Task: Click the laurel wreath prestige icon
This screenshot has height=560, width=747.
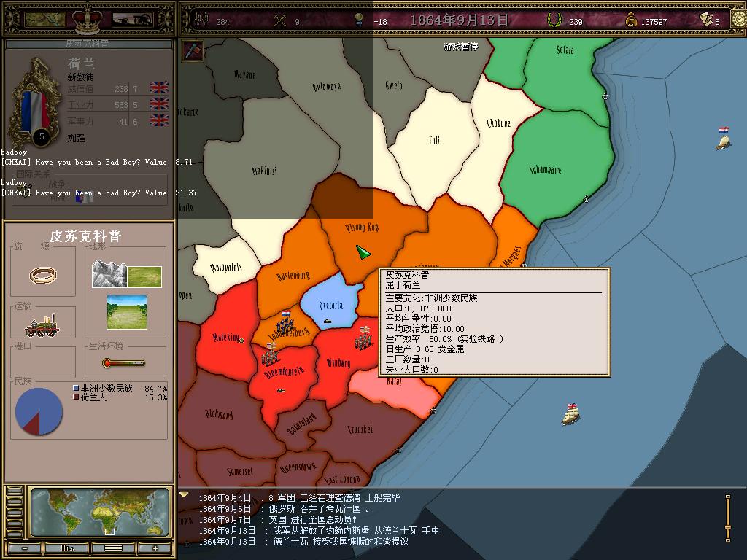Action: [554, 20]
